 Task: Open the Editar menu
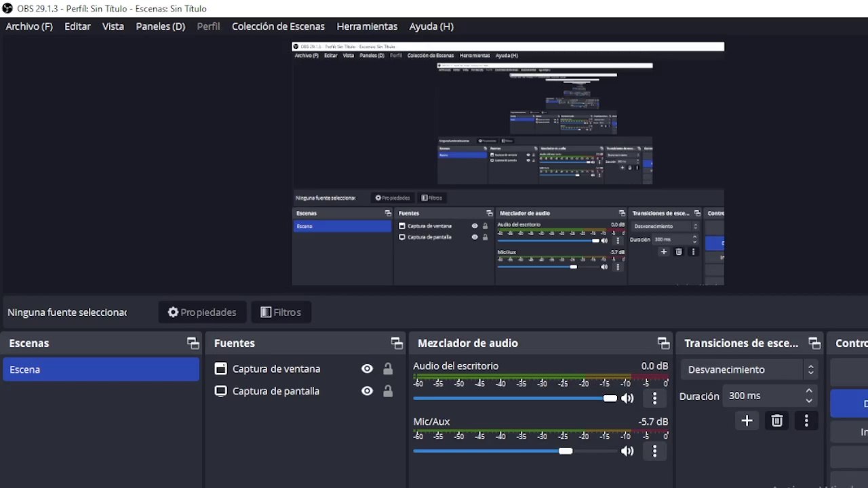click(77, 26)
